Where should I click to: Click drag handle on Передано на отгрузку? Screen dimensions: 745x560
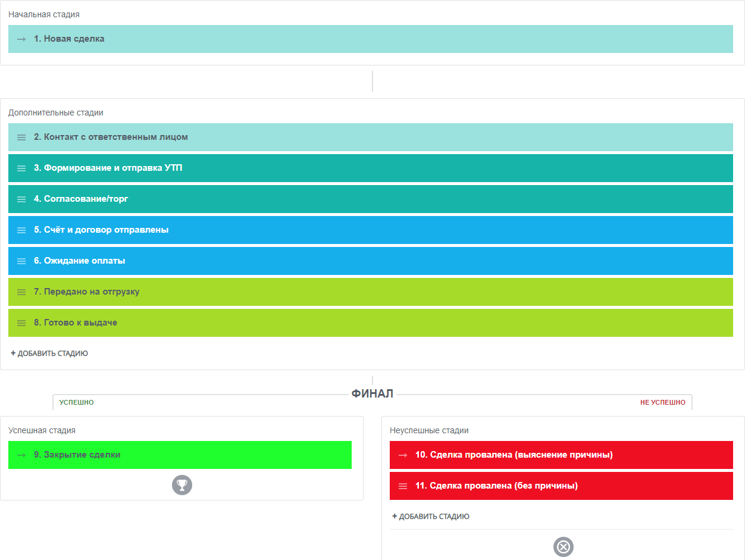(x=21, y=292)
